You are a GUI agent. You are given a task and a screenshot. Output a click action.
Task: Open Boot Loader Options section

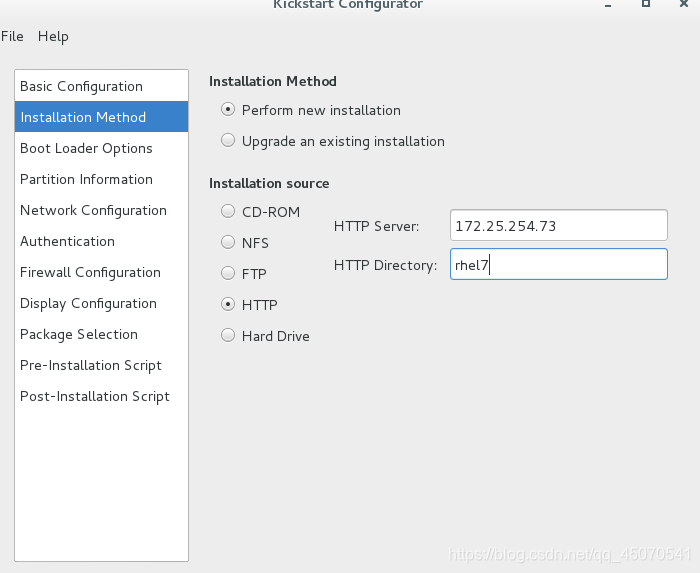tap(101, 148)
